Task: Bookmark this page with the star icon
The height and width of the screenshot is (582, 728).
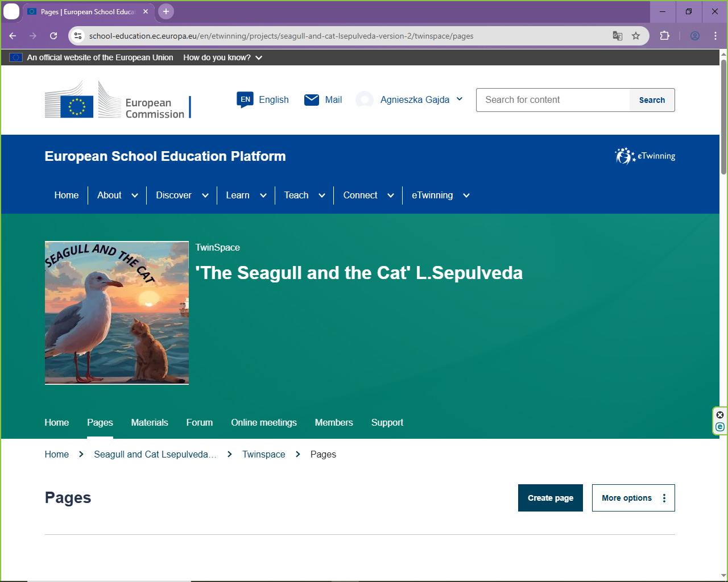Action: (x=636, y=36)
